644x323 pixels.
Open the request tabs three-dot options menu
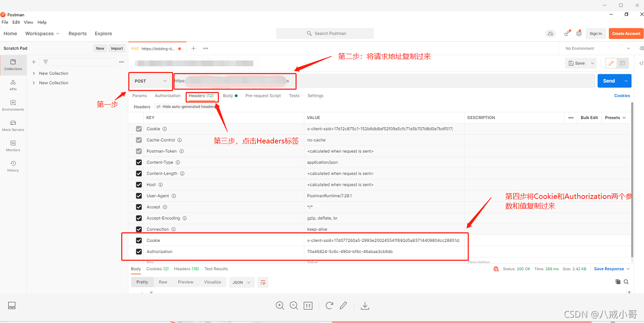(206, 48)
